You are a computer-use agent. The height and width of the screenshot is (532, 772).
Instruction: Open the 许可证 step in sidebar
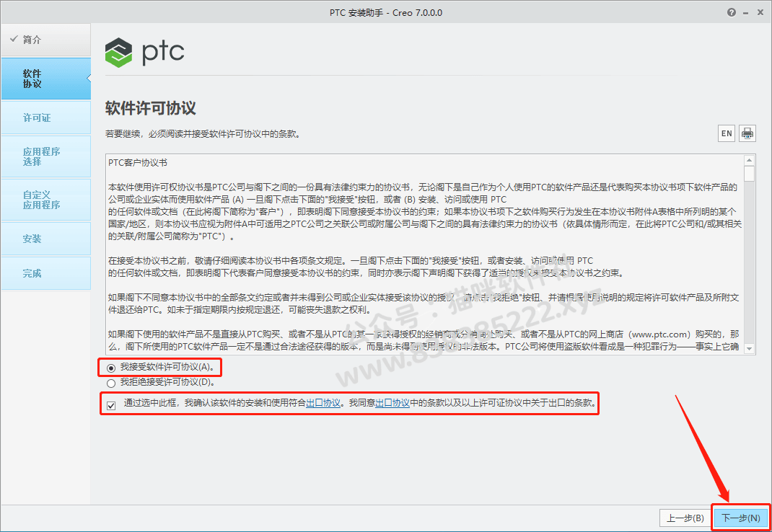[x=45, y=118]
